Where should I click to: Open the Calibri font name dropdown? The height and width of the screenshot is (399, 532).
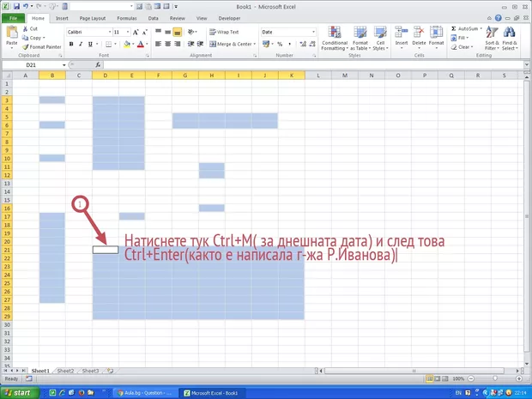click(x=110, y=33)
